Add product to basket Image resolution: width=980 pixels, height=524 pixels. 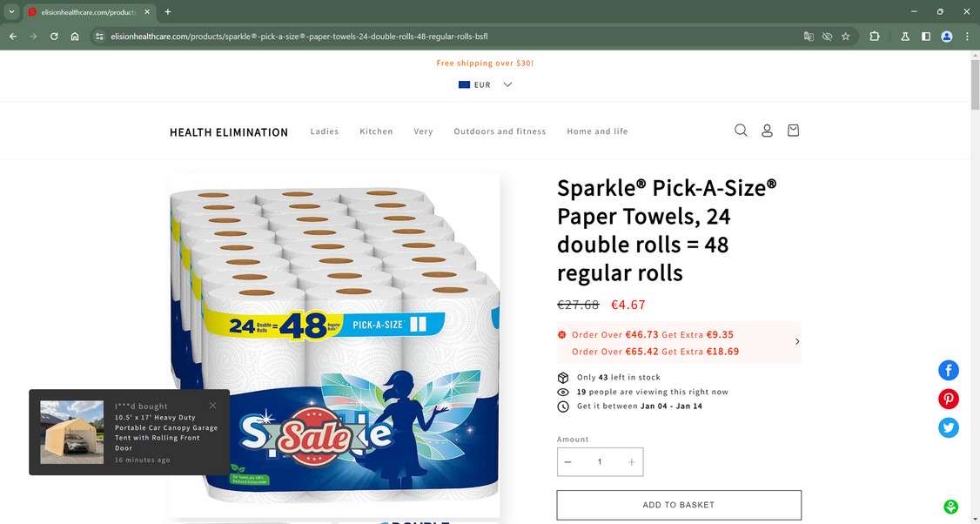pos(679,505)
